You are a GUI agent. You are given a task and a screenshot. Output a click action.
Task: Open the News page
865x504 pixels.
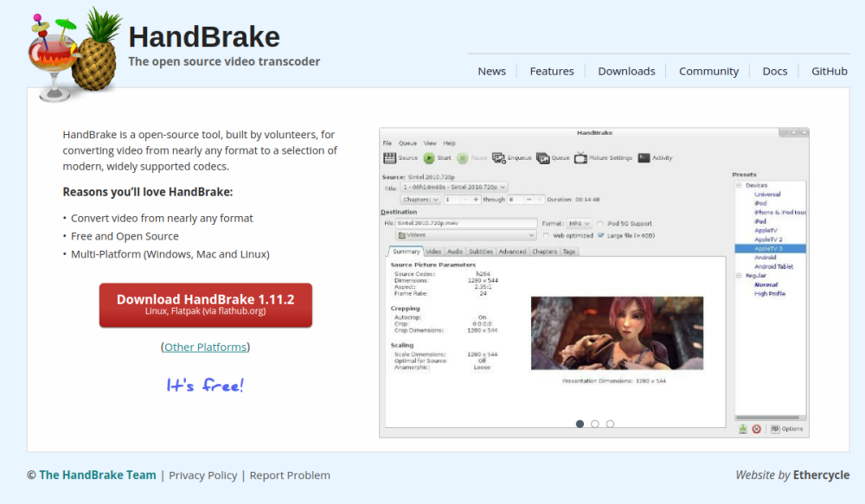point(491,71)
